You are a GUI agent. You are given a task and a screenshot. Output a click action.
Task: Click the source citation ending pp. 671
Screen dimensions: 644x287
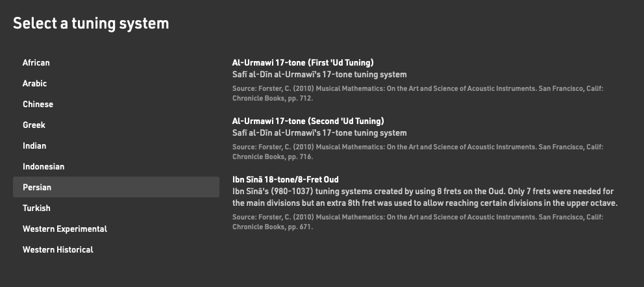click(x=418, y=221)
